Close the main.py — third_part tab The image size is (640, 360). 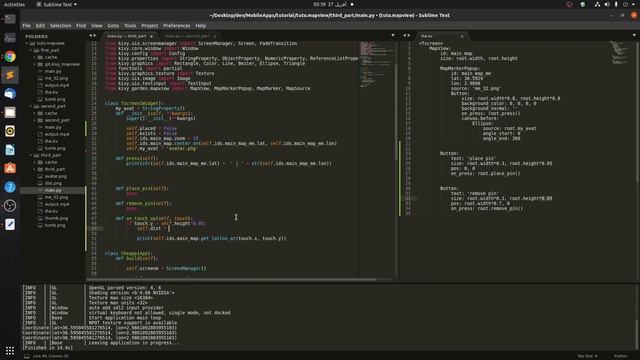151,36
